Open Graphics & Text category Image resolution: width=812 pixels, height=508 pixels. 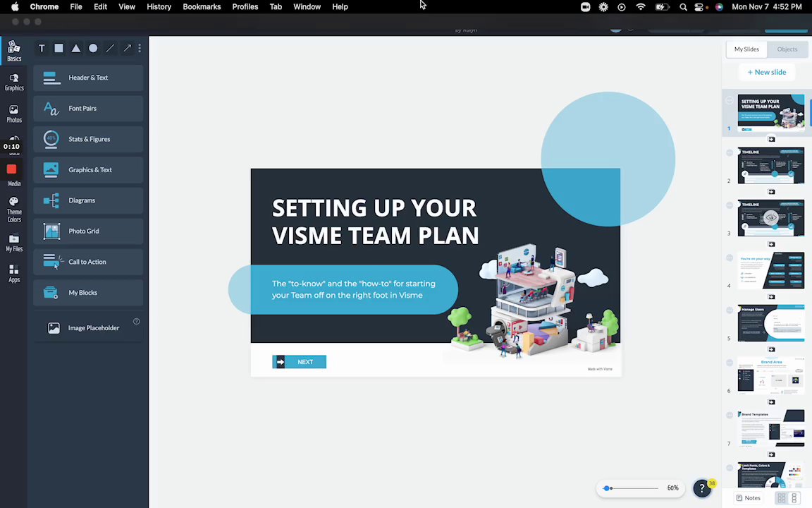coord(88,169)
